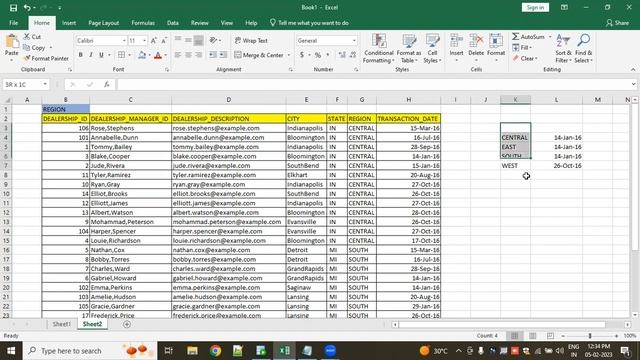Switch to the Data tab

[x=173, y=23]
